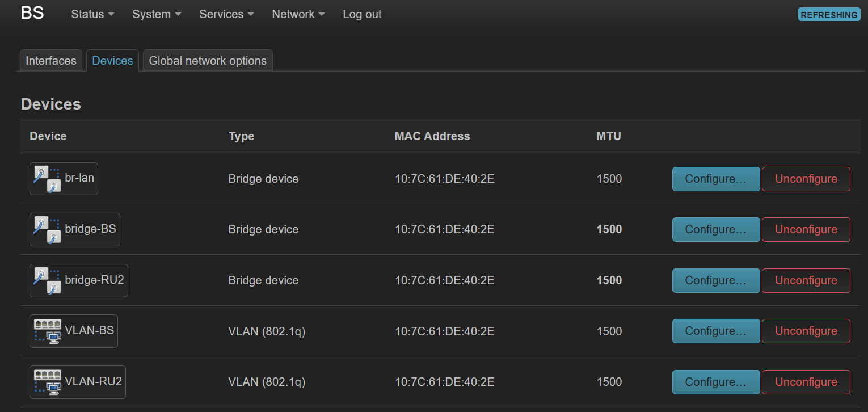868x412 pixels.
Task: Select the Devices tab
Action: point(112,61)
